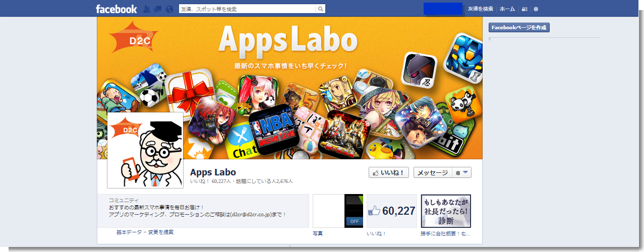The width and height of the screenshot is (644, 252).
Task: Open the 60,227 likes tile
Action: pyautogui.click(x=392, y=211)
